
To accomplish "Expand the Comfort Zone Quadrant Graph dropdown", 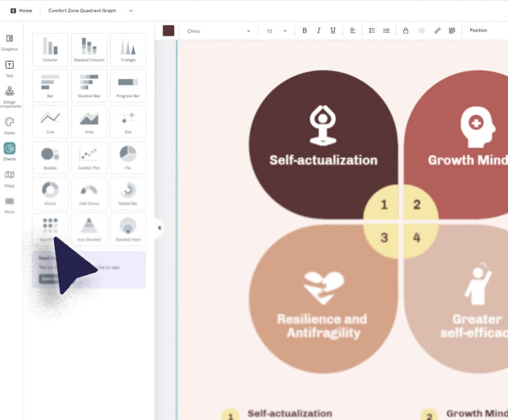I will 131,11.
